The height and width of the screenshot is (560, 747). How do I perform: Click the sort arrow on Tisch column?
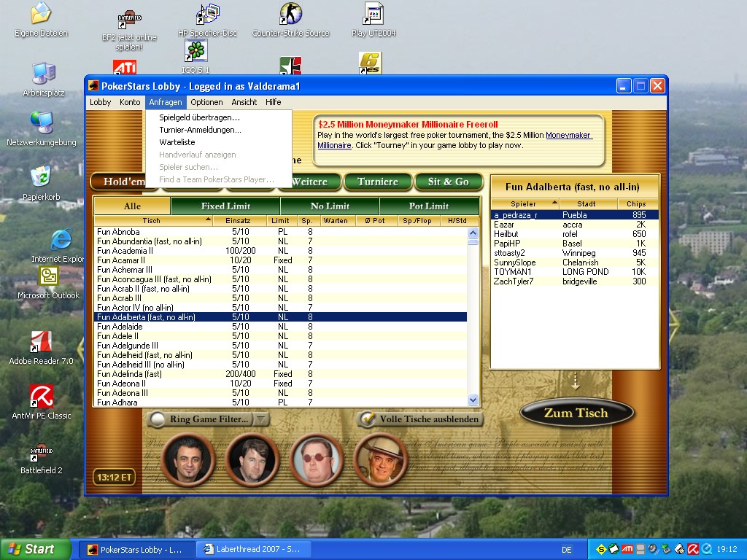pyautogui.click(x=208, y=220)
